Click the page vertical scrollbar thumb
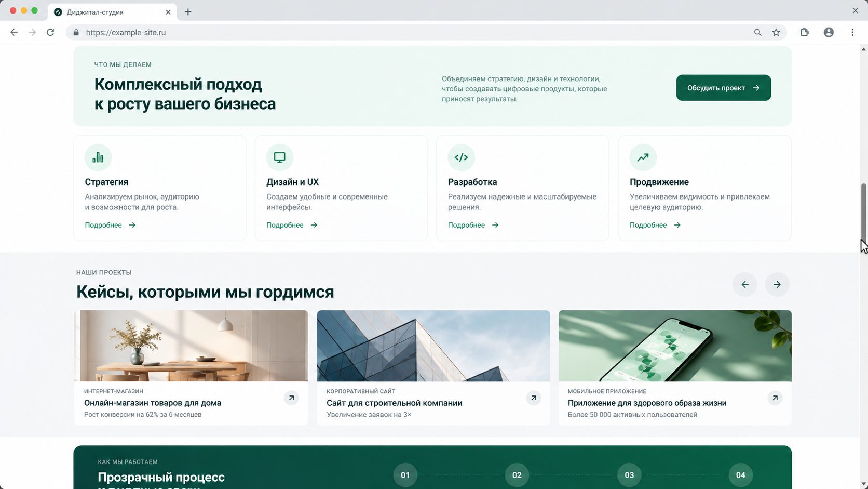 [864, 214]
